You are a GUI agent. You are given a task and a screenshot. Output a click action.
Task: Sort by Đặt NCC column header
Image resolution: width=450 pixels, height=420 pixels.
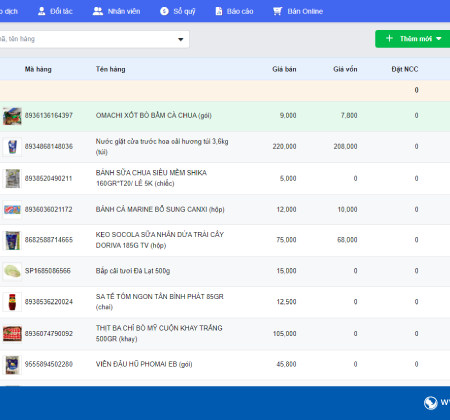tap(405, 69)
